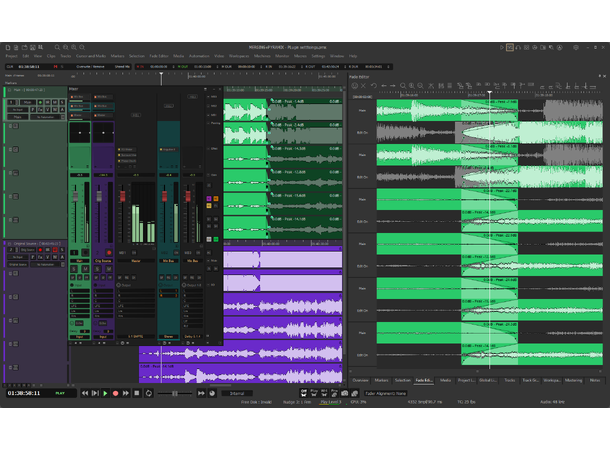Adjust the Main strip fader in Mixer
The image size is (610, 450).
pyautogui.click(x=75, y=196)
